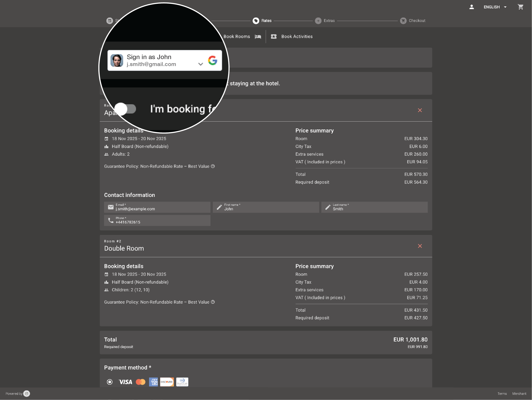Image resolution: width=532 pixels, height=400 pixels.
Task: Open the user account icon
Action: (x=471, y=7)
